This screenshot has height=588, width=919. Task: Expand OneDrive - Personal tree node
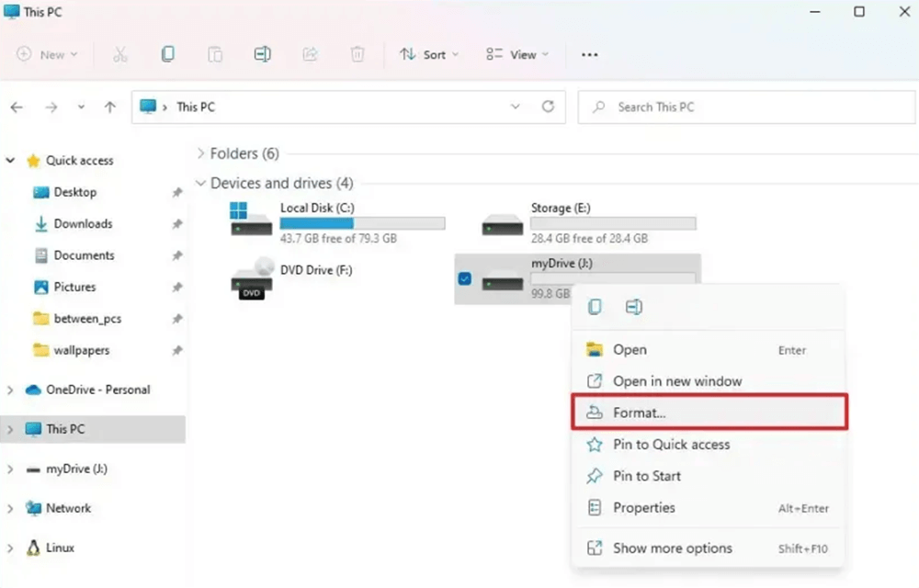(x=11, y=390)
